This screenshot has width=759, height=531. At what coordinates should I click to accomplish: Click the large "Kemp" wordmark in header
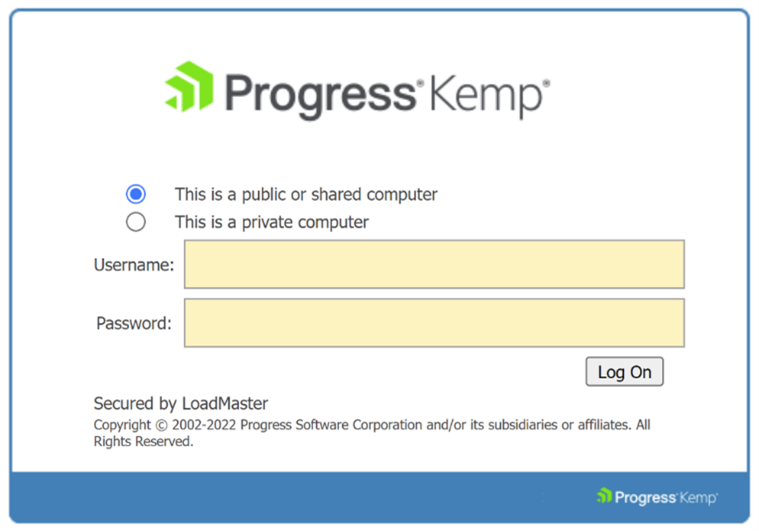click(x=486, y=96)
